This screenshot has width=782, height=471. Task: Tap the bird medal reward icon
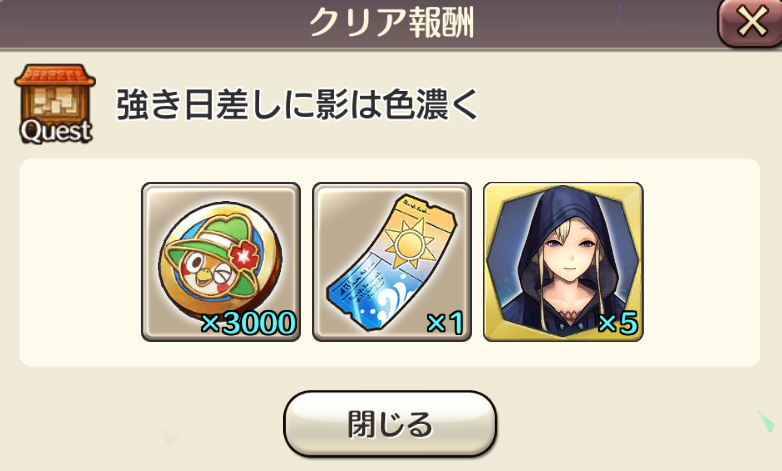click(221, 262)
